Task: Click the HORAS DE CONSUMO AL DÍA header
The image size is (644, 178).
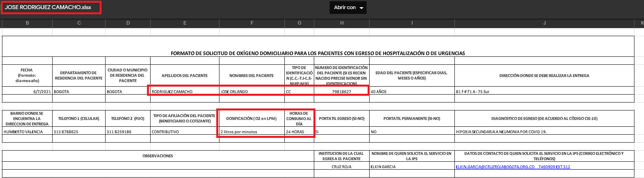Action: coord(299,118)
